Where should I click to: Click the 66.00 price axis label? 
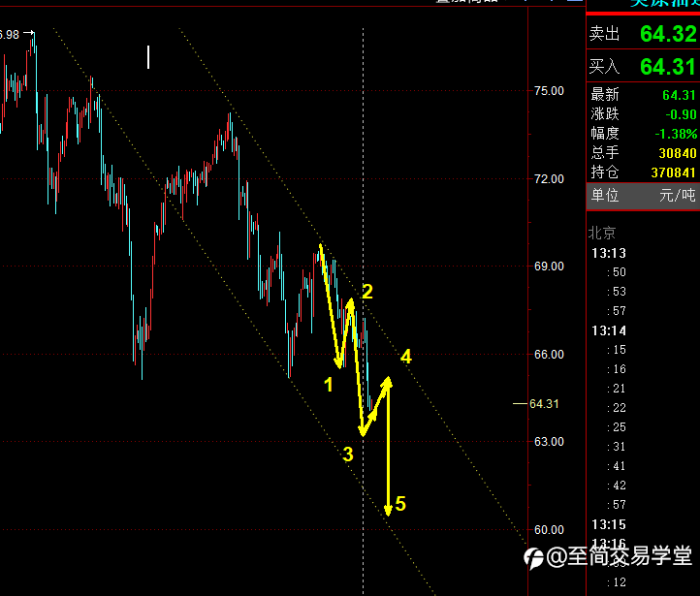(x=549, y=355)
